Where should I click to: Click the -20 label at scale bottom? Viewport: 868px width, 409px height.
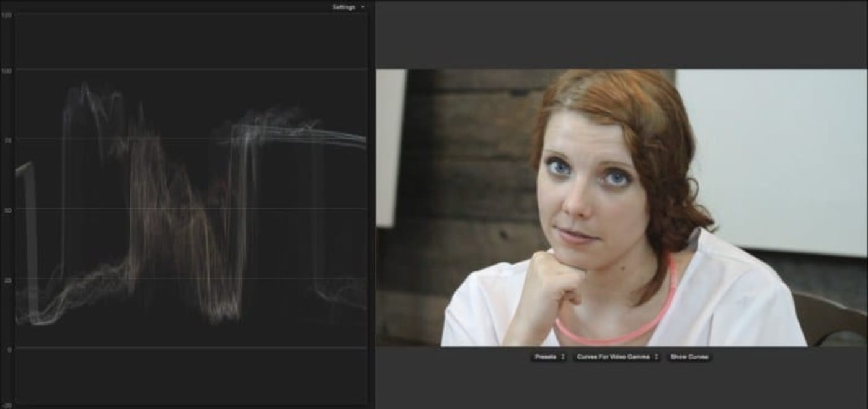(x=6, y=405)
